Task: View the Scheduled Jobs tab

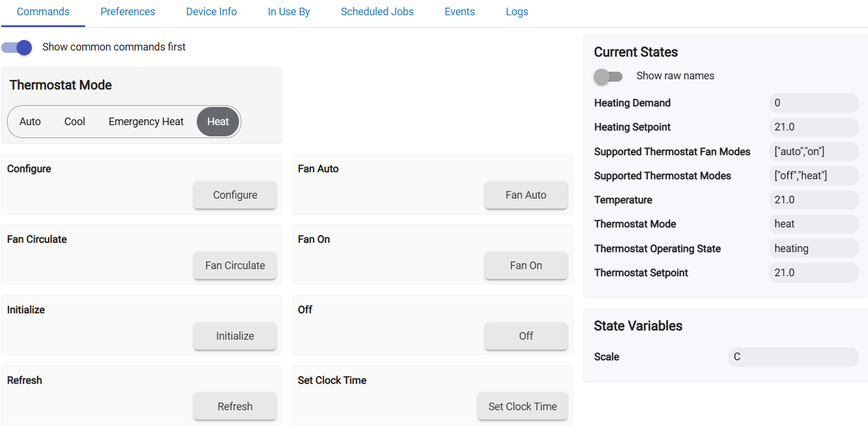Action: 377,12
